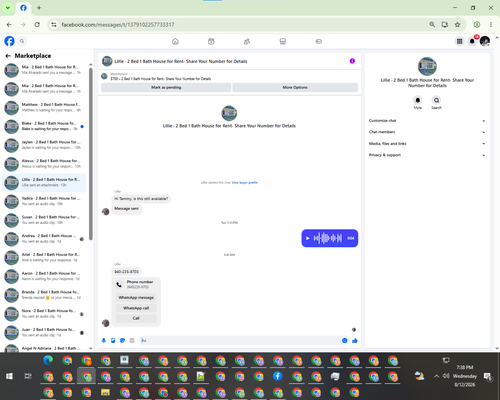Screen dimensions: 500x400
Task: Open a new browser tab
Action: pos(39,8)
